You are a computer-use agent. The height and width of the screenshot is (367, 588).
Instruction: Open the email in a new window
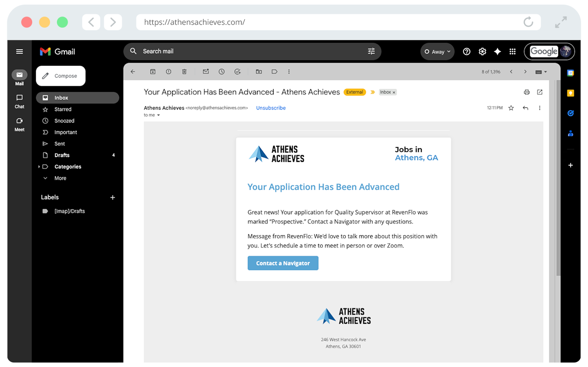tap(540, 92)
